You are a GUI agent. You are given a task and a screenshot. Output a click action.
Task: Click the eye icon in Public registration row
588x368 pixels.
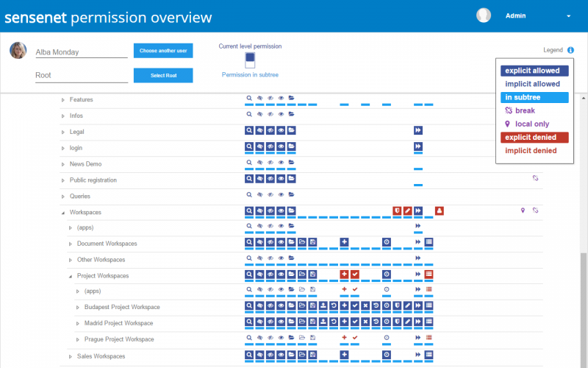281,179
